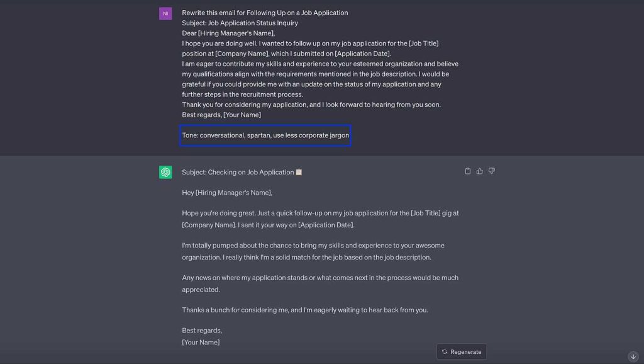Click the 'Thanks a bunch for considering me' sentence
This screenshot has height=364, width=644.
[305, 310]
